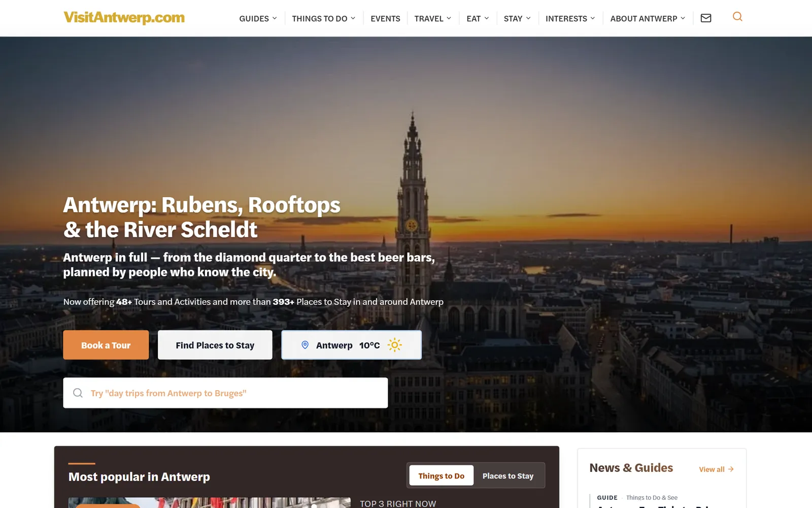Open the Interests menu

tap(566, 19)
